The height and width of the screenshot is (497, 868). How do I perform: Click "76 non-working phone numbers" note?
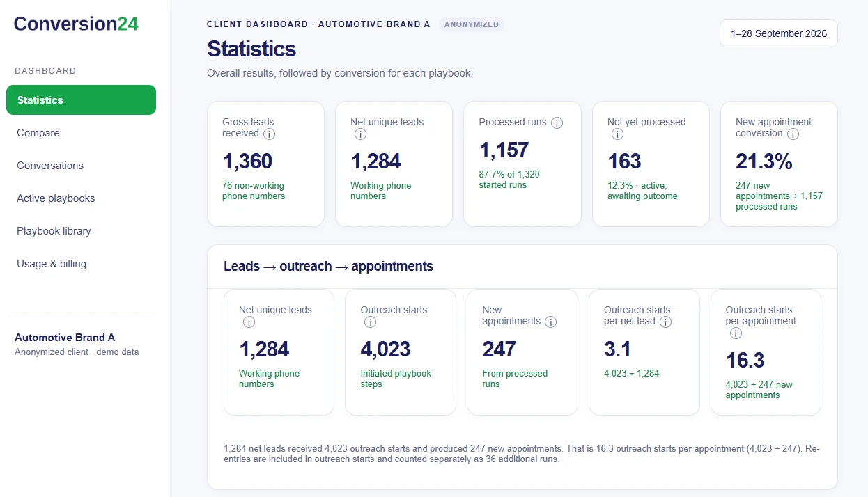coord(254,191)
